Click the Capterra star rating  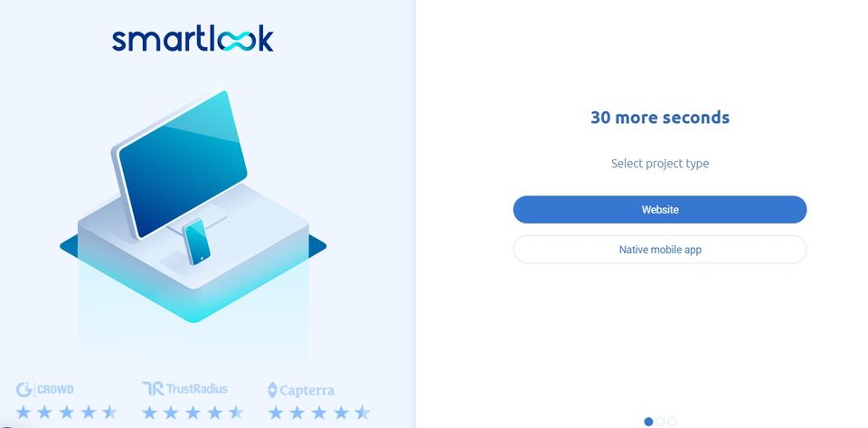[x=319, y=412]
